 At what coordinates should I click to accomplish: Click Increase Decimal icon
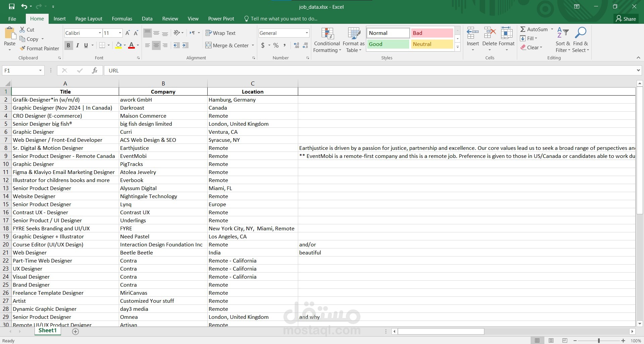coord(297,45)
